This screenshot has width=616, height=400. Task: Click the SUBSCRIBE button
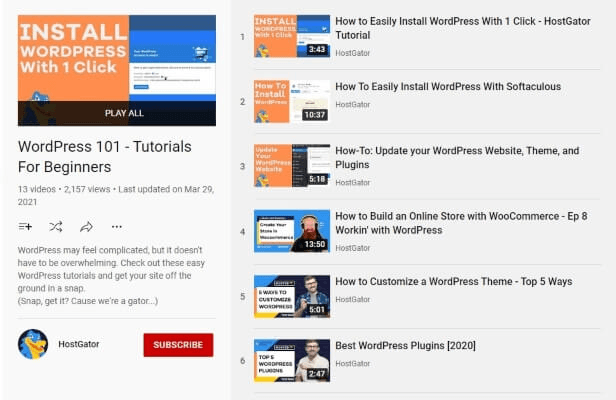(x=178, y=345)
